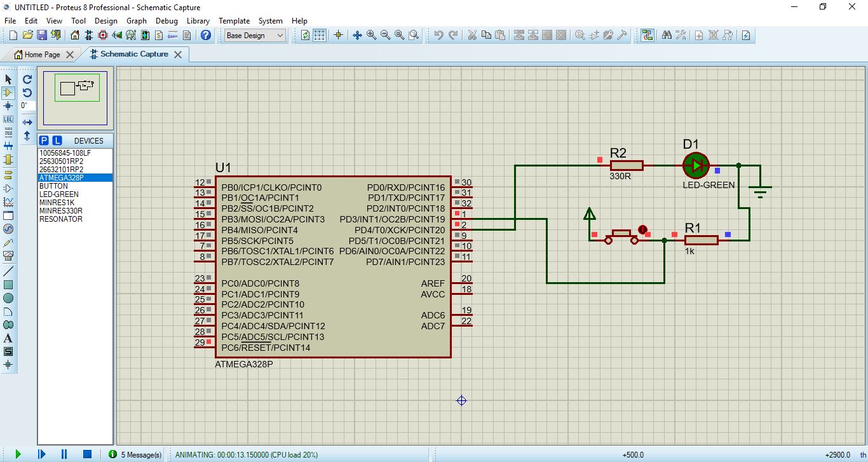Click the Pick from Libraries 'P' button
Image resolution: width=868 pixels, height=462 pixels.
click(44, 140)
